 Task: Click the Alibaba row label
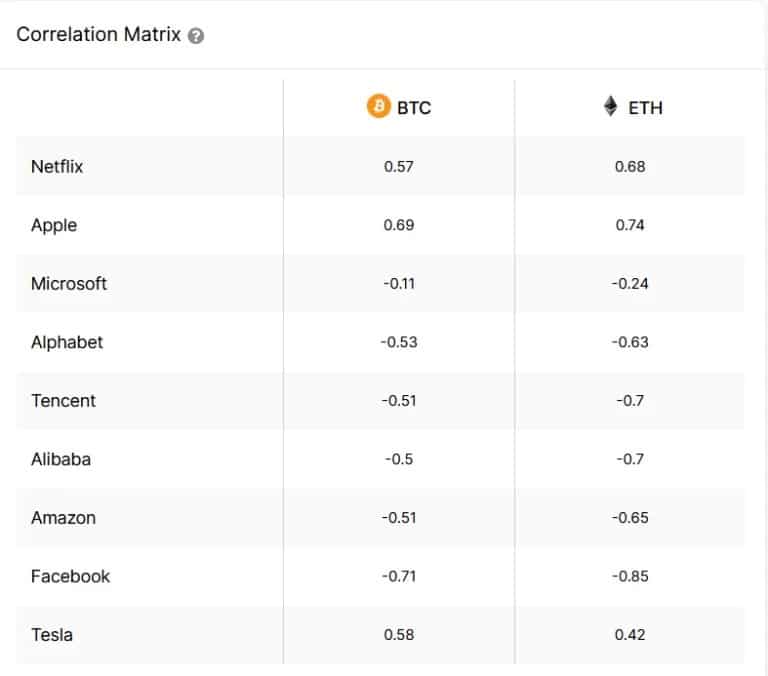[x=61, y=459]
